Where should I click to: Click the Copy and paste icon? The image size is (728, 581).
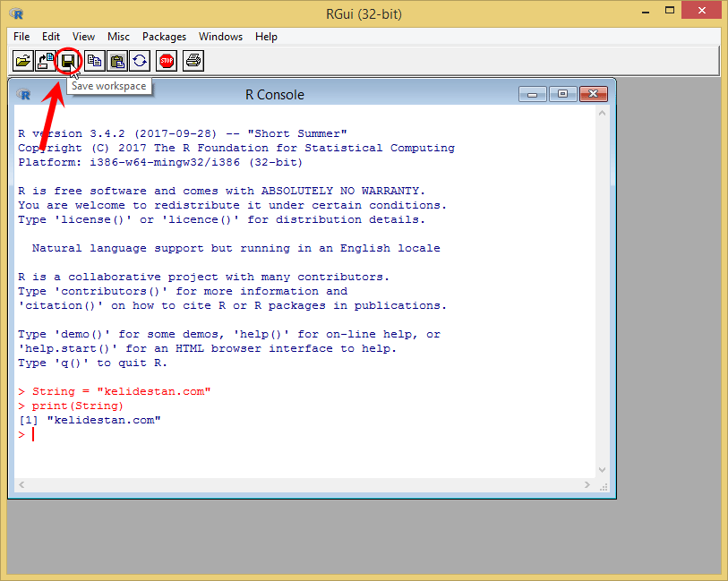pos(140,61)
